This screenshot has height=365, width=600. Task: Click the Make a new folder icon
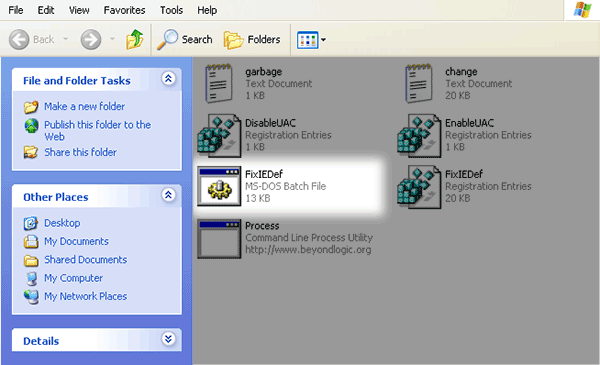(31, 107)
